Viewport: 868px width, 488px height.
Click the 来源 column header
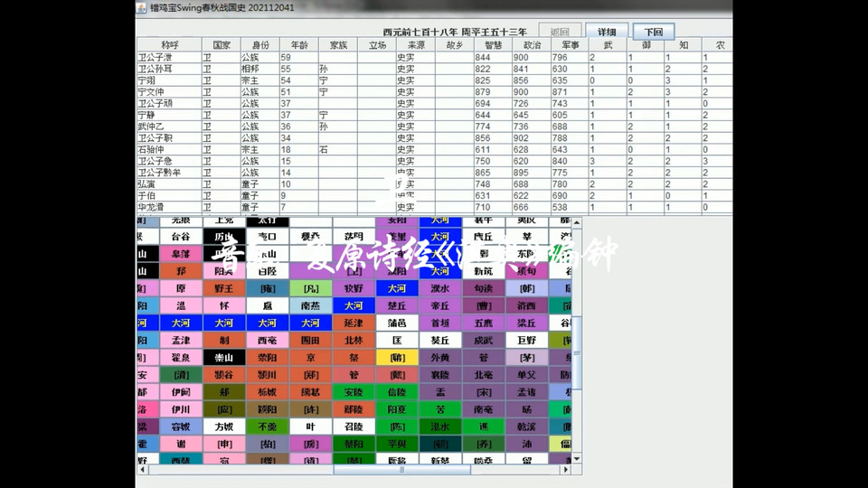(416, 45)
